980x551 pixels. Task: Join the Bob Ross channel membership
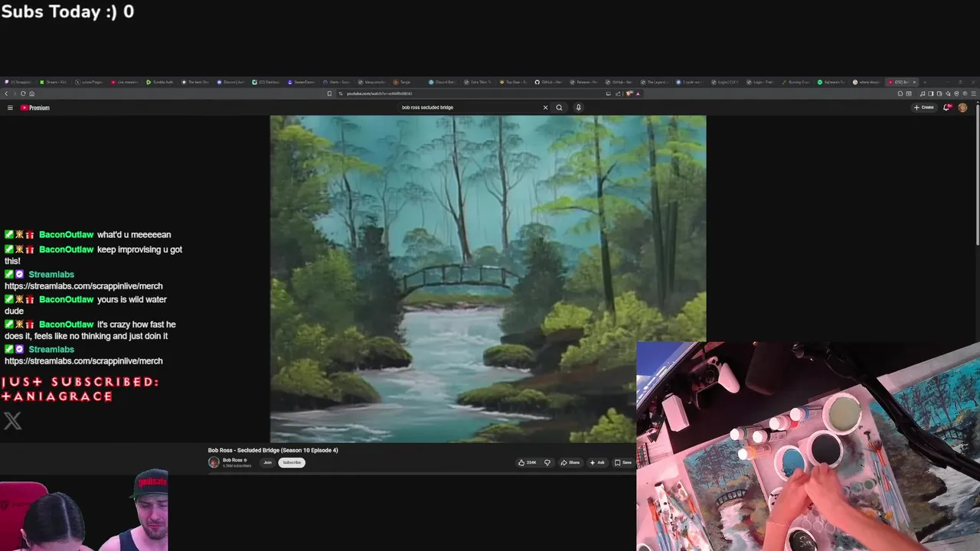click(x=267, y=462)
